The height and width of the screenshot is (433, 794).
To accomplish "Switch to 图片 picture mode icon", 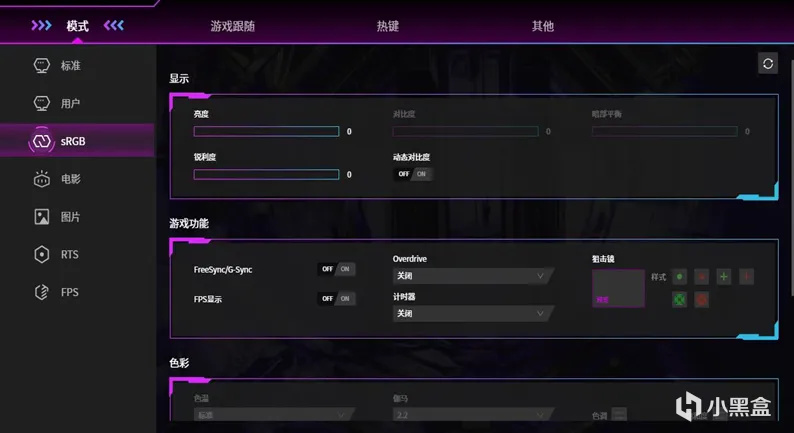I will coord(42,217).
